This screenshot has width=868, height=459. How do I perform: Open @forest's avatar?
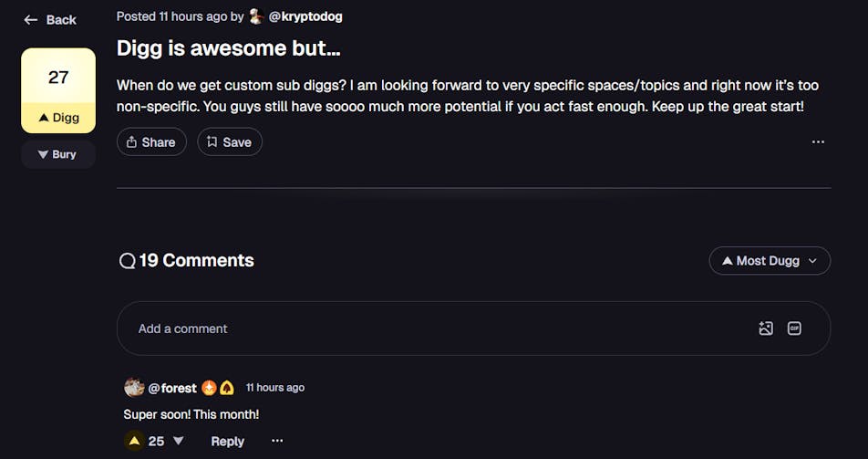click(134, 388)
